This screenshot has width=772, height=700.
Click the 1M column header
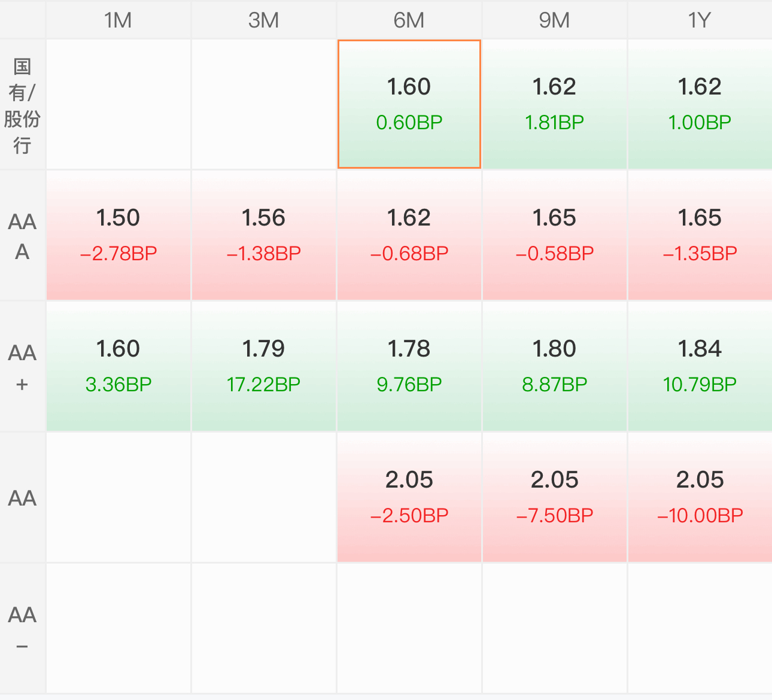pyautogui.click(x=118, y=20)
